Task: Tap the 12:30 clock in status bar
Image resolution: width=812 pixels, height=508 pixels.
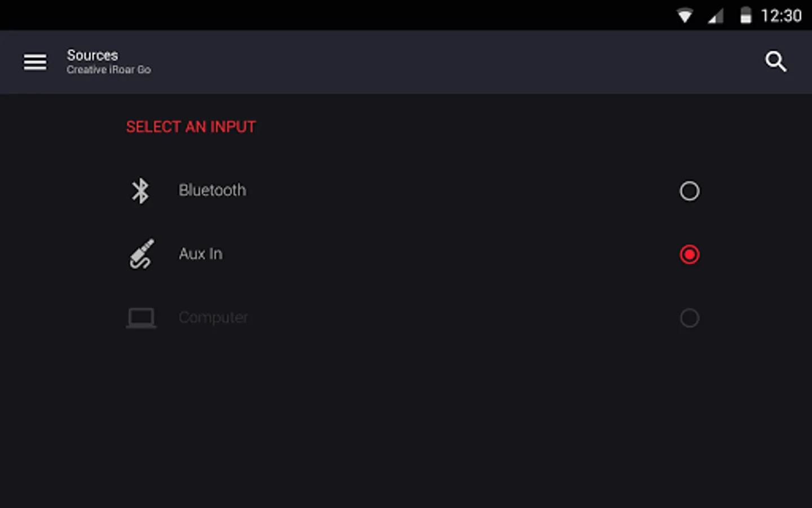Action: pos(781,16)
